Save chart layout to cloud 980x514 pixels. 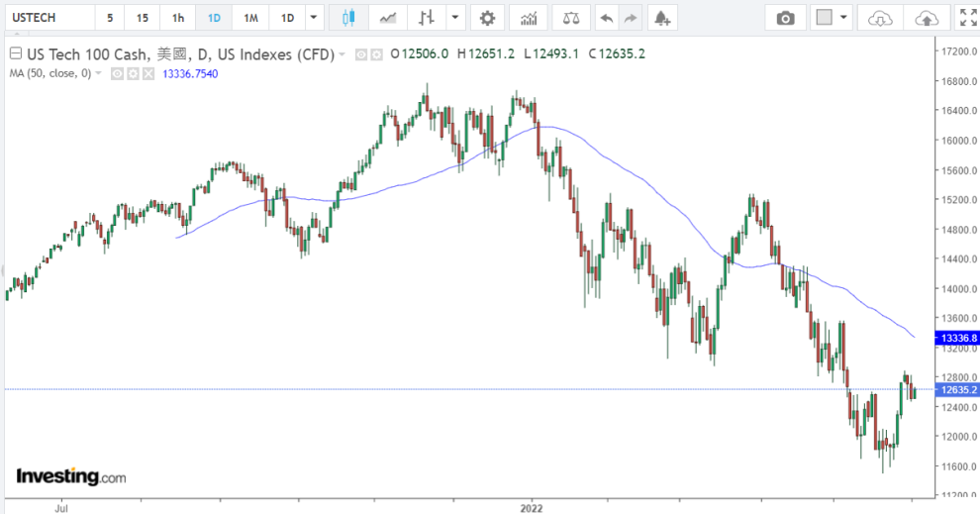(x=927, y=18)
